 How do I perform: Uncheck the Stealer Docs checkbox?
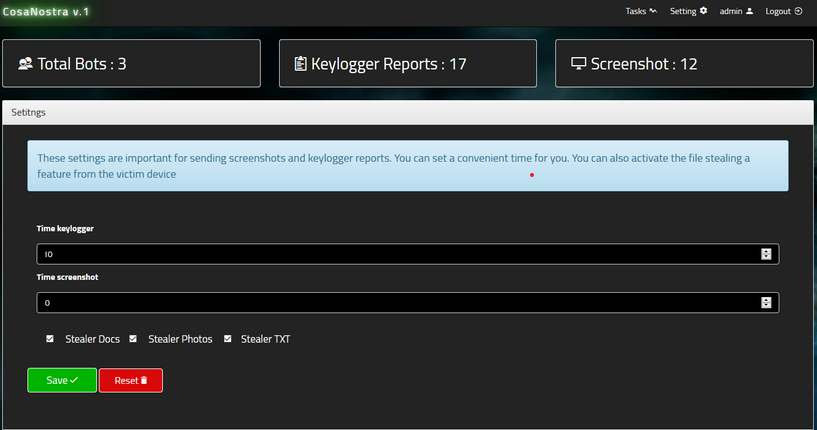[x=50, y=339]
